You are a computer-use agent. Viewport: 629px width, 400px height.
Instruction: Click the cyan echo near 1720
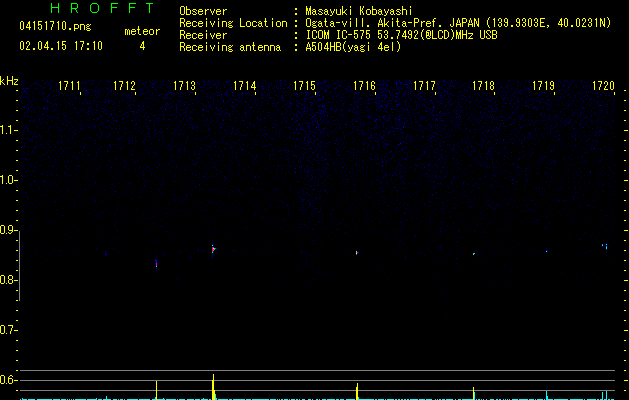(x=605, y=246)
